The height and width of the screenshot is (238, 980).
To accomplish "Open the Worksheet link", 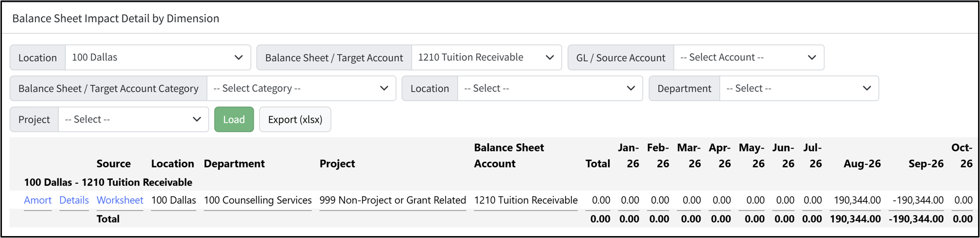I will tap(120, 200).
